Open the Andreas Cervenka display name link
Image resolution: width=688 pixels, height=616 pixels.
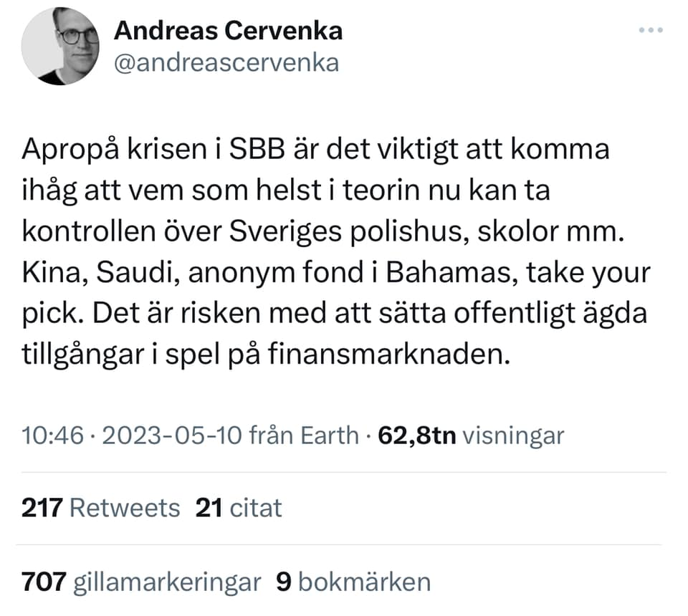coord(228,30)
